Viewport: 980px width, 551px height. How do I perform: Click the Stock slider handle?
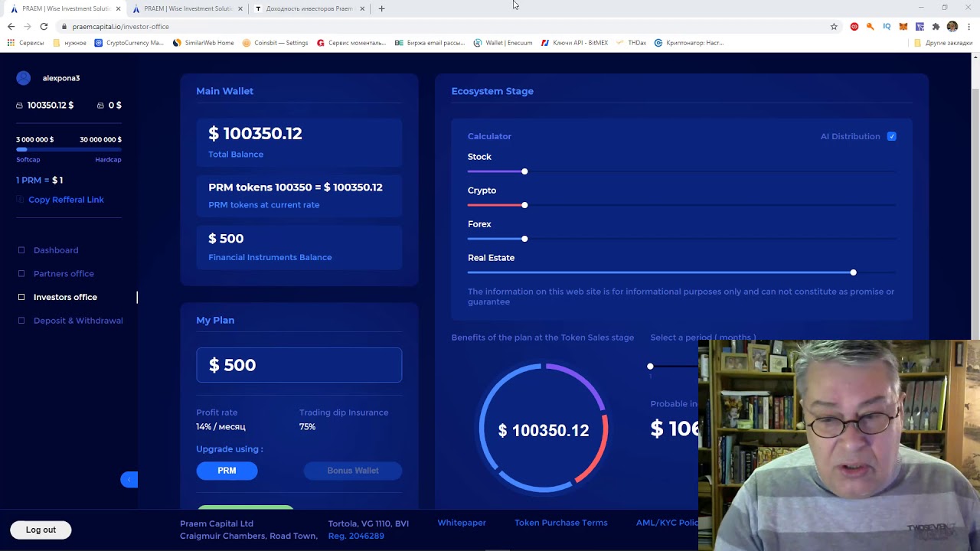point(524,171)
